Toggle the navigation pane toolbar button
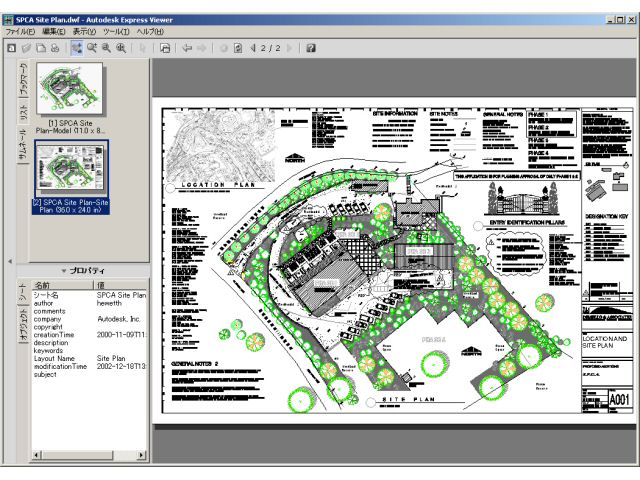 [x=165, y=47]
